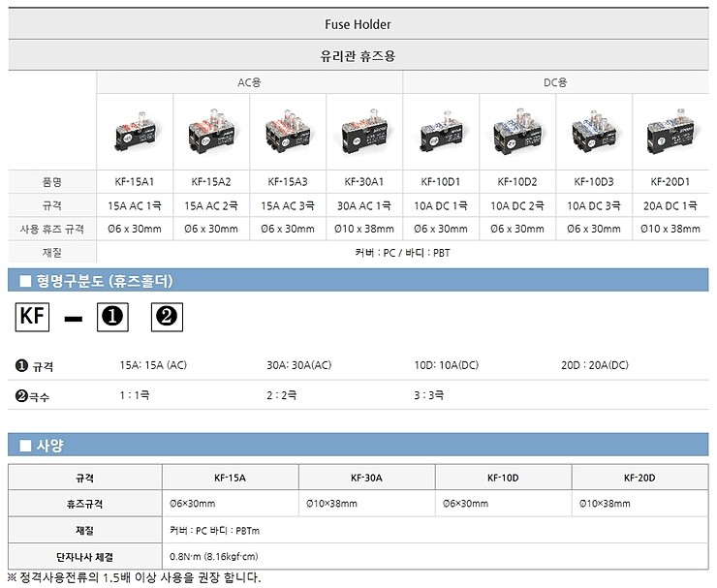
Task: Click fuse size under KF-30A1 '∅10 x 38mm'
Action: 364,229
